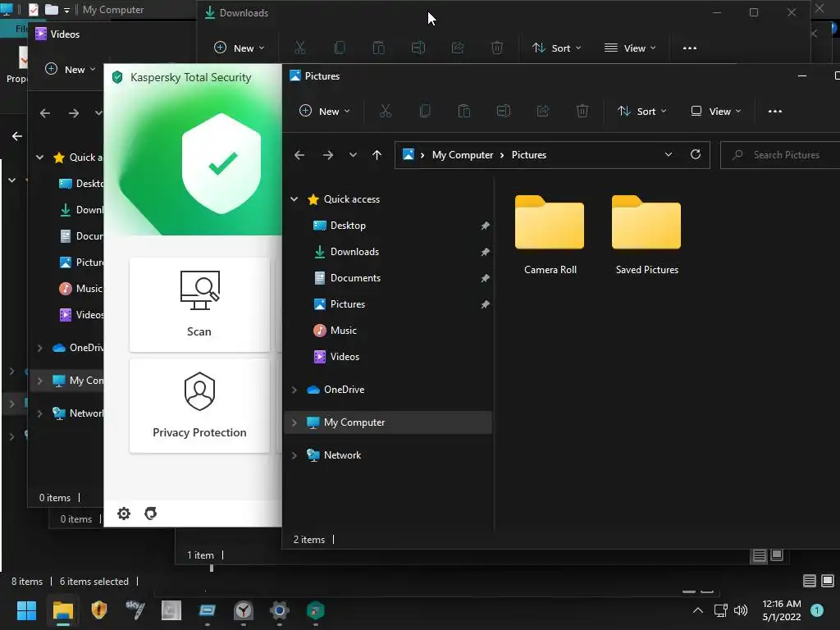The height and width of the screenshot is (630, 840).
Task: Switch to details view in bottom status bar
Action: [810, 581]
